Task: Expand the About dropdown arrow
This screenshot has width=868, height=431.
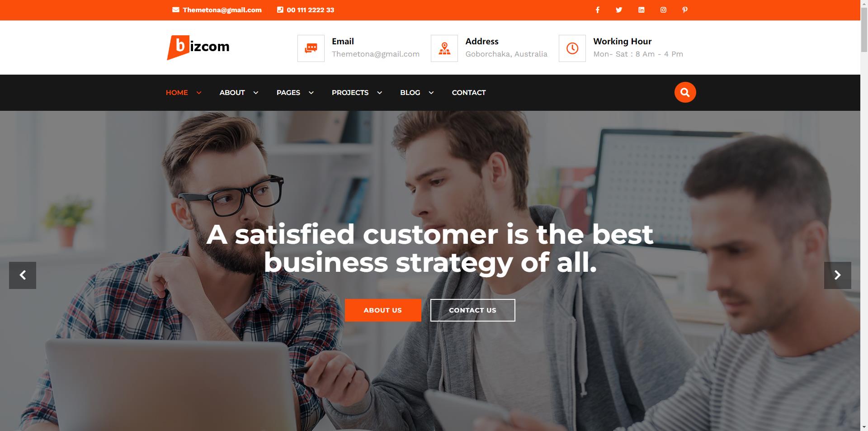Action: point(256,93)
